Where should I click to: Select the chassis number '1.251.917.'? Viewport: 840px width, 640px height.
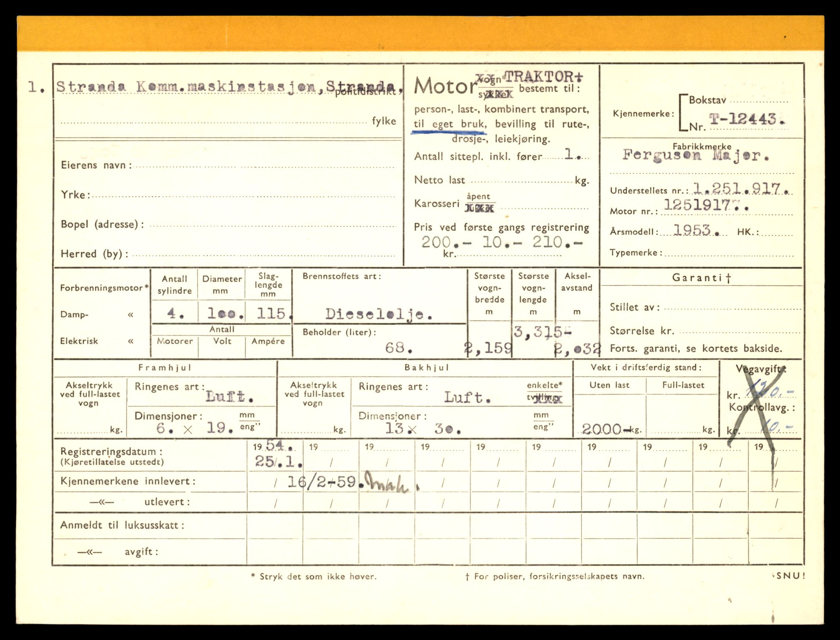pyautogui.click(x=741, y=189)
